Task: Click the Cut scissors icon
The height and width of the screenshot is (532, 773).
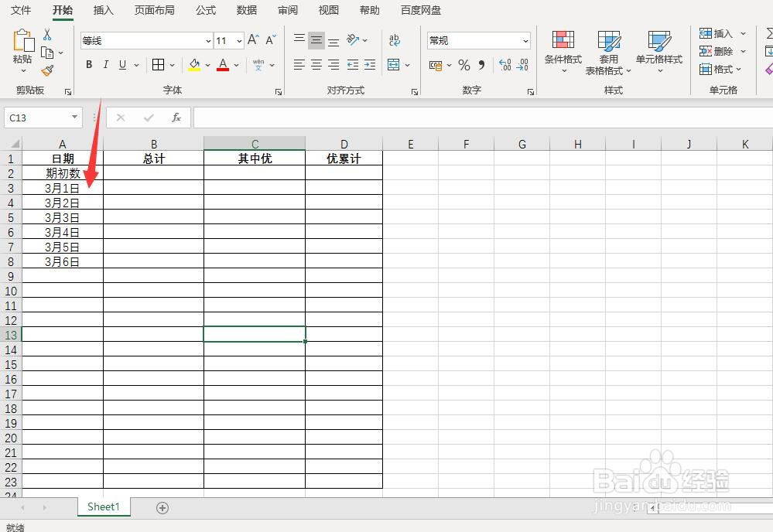Action: (47, 35)
